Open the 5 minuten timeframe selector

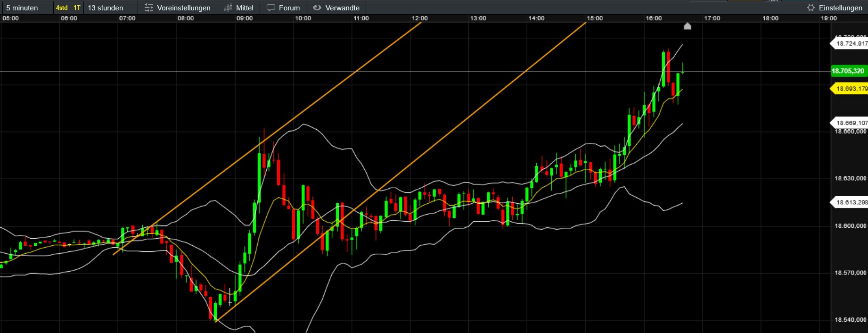[22, 8]
